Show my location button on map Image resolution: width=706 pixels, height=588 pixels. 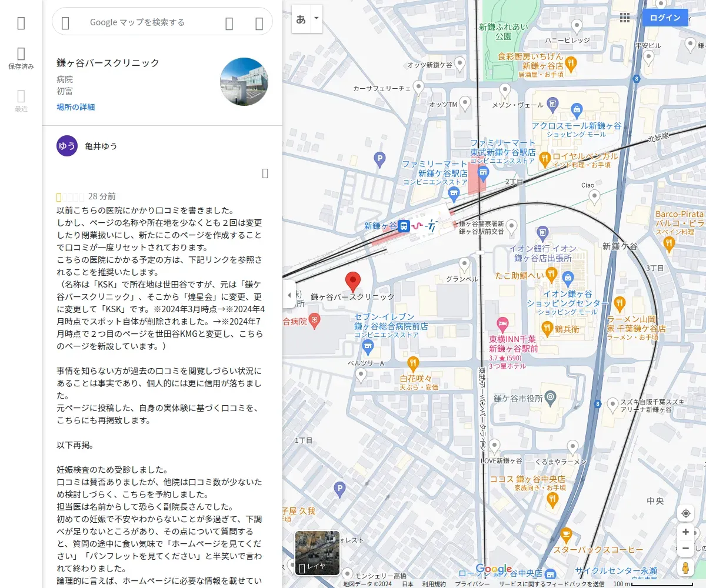point(685,513)
